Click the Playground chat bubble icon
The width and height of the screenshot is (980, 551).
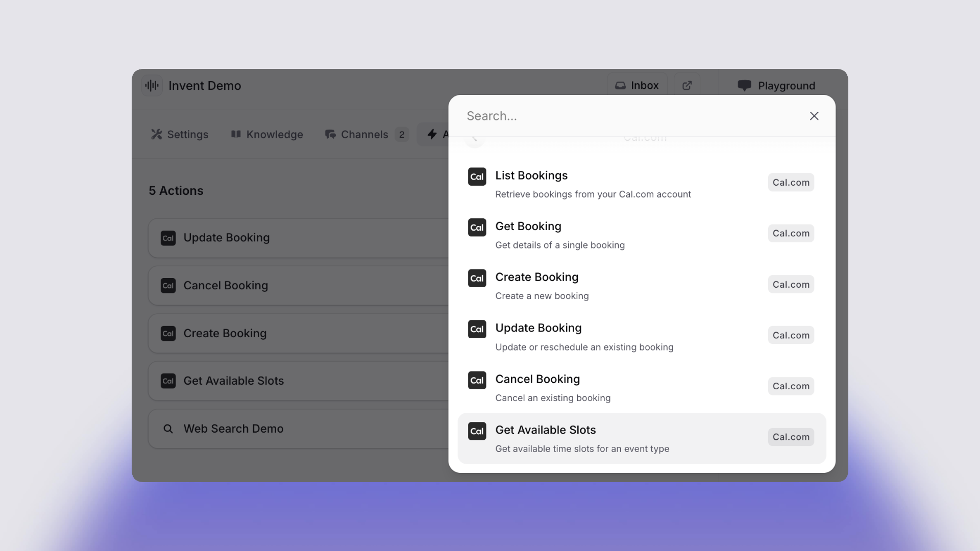click(744, 85)
